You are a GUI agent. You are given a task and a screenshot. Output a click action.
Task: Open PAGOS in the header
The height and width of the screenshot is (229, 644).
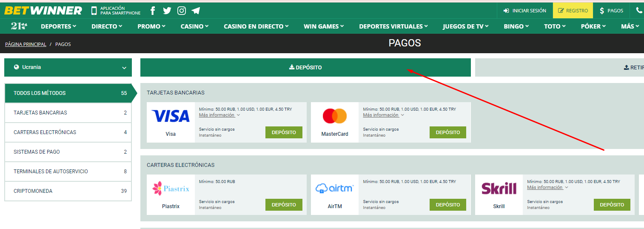coord(611,11)
